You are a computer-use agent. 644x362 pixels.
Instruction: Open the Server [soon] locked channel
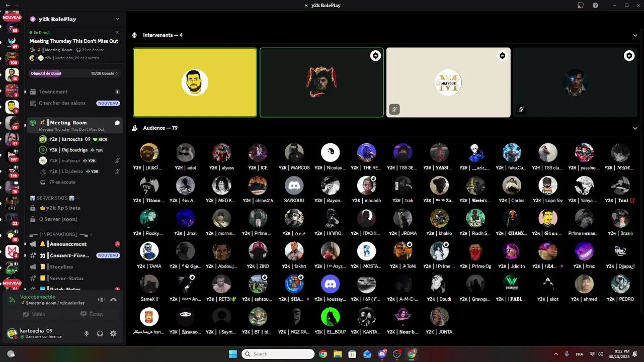point(74,219)
